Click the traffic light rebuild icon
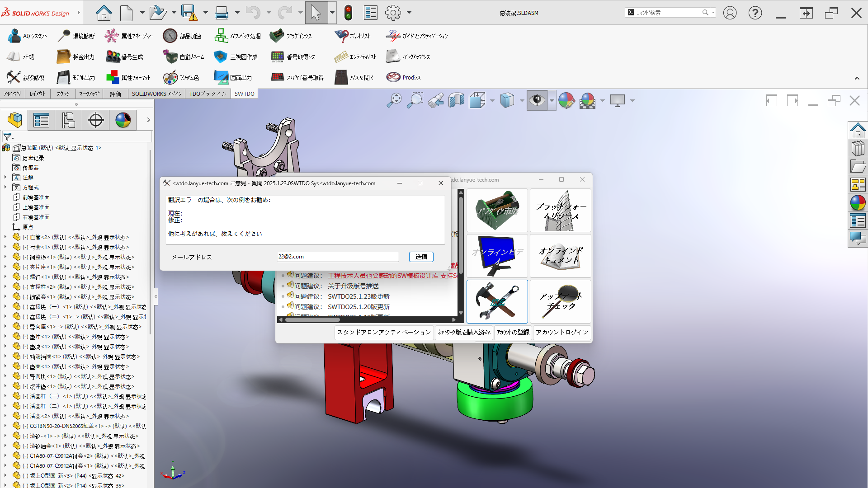Image resolution: width=868 pixels, height=488 pixels. click(348, 13)
